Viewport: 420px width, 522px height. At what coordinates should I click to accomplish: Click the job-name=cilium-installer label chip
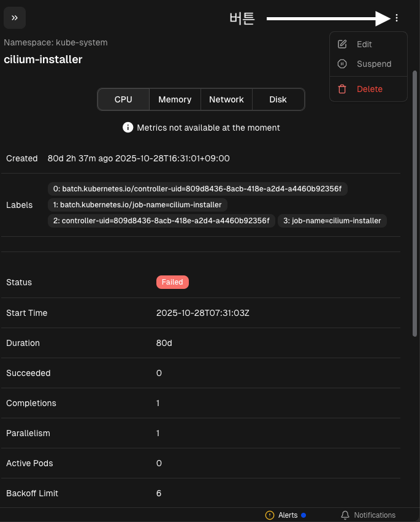click(x=332, y=221)
